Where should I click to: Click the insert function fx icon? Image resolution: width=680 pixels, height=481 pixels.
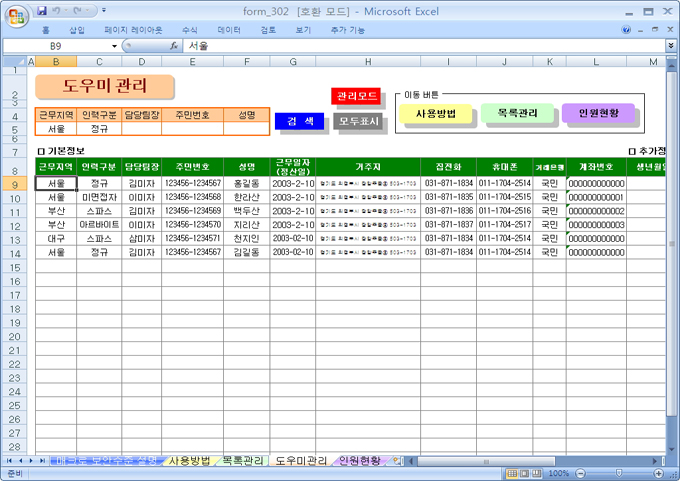(x=174, y=46)
